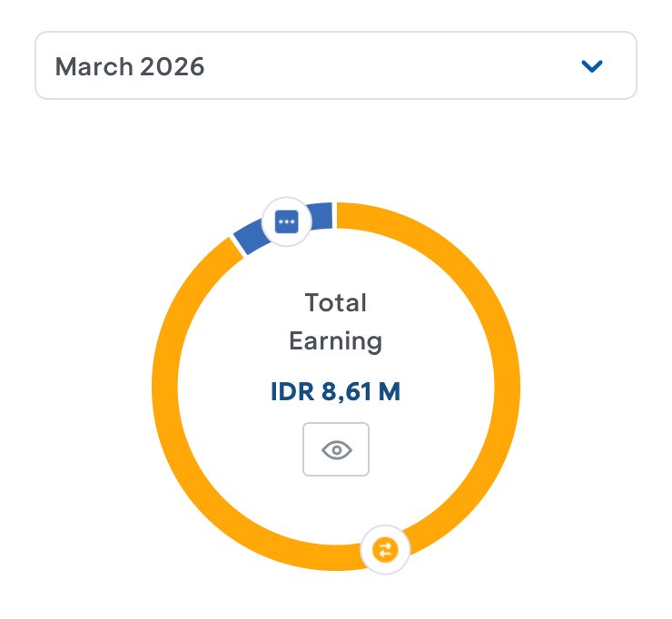Viewport: 672px width, 619px height.
Task: Select the blue three-dots category icon on chart
Action: [287, 221]
